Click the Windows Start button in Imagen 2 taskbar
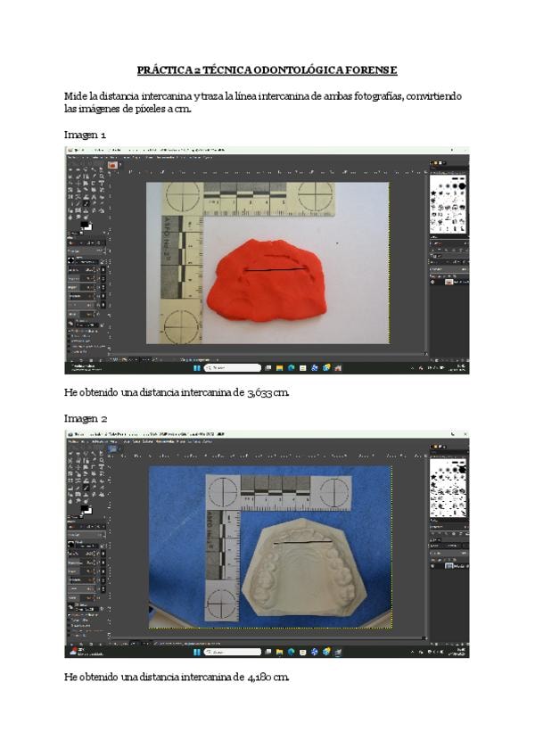The width and height of the screenshot is (535, 756). (x=196, y=652)
